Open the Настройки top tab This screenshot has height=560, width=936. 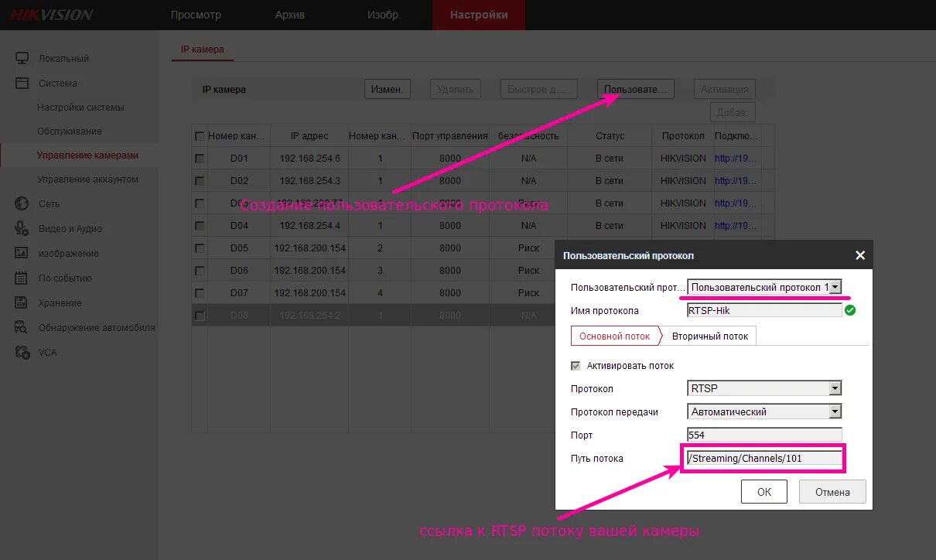(479, 15)
